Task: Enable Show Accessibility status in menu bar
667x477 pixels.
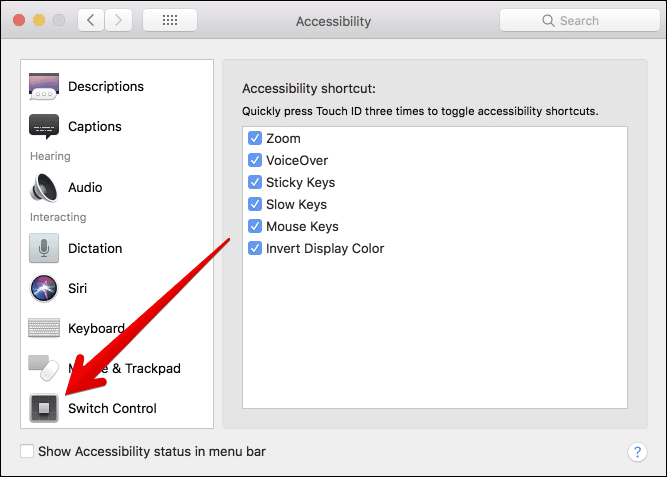Action: pyautogui.click(x=27, y=452)
